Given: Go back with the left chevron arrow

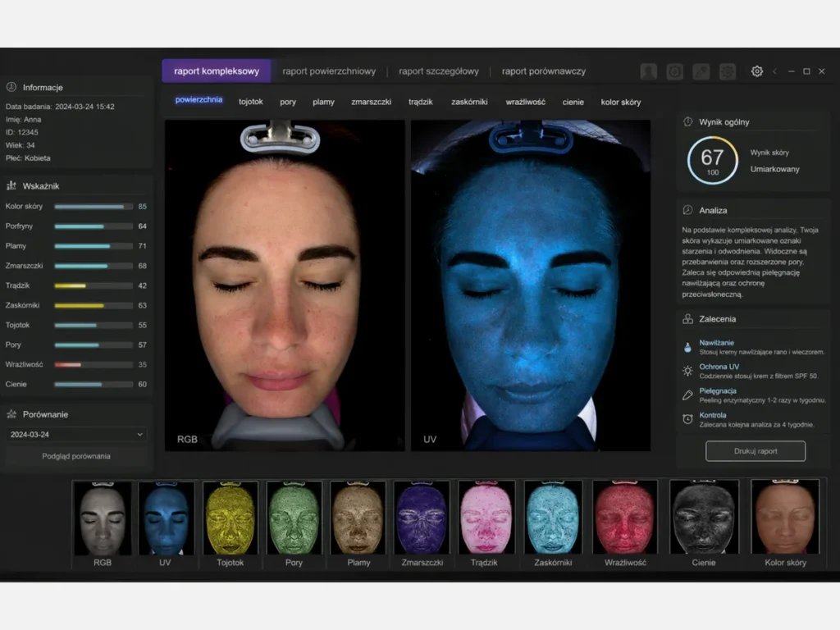Looking at the screenshot, I should click(774, 71).
